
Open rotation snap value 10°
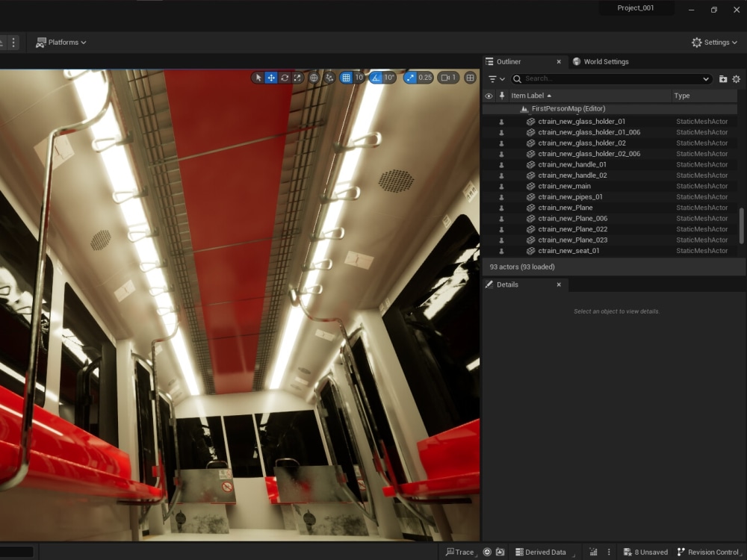(389, 78)
